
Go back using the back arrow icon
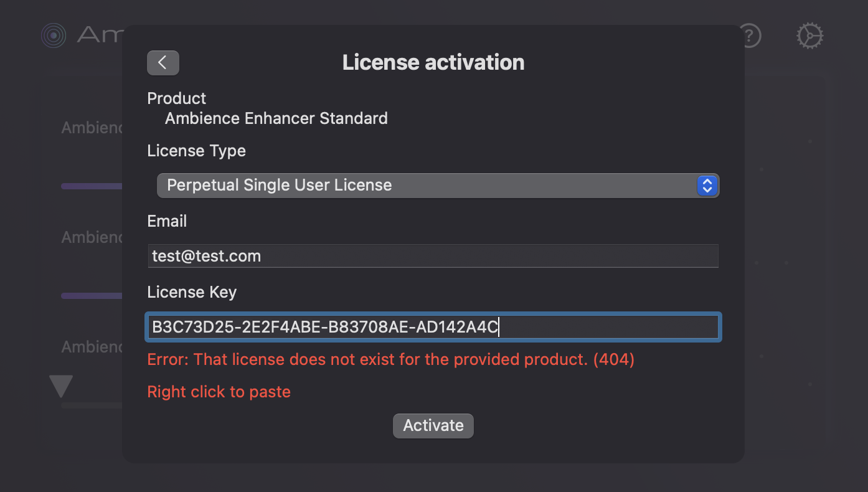pyautogui.click(x=163, y=62)
